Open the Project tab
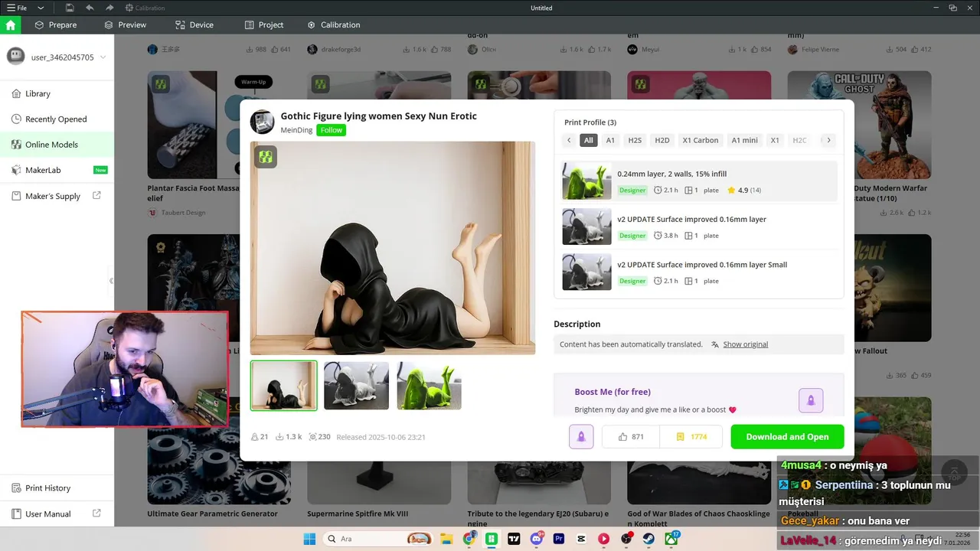This screenshot has height=551, width=980. [x=264, y=24]
